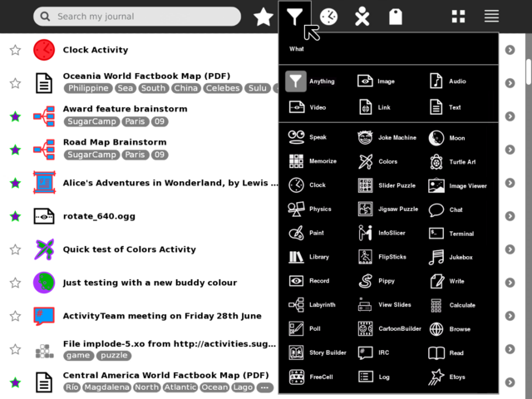This screenshot has width=532, height=399.
Task: Click the Paris tag under Road Map Brainstorm
Action: [135, 155]
